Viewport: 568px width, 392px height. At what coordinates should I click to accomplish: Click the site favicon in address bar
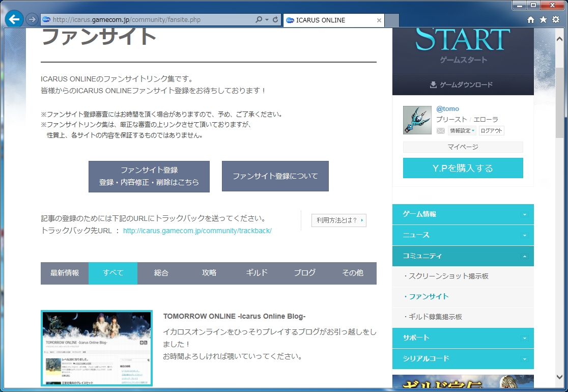[x=46, y=19]
